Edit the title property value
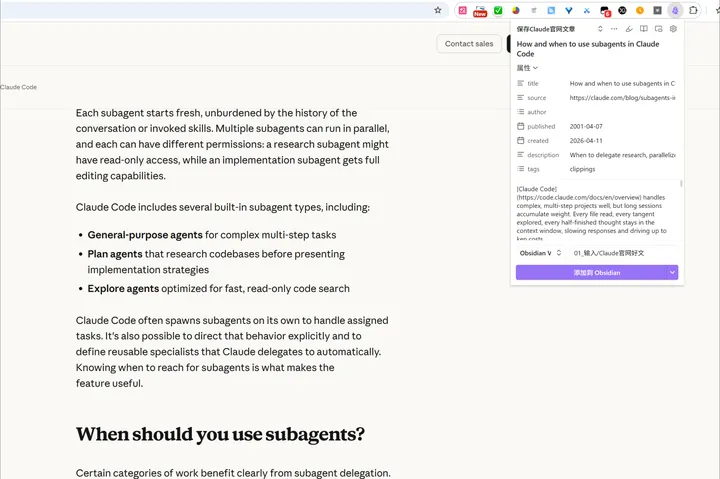This screenshot has height=479, width=720. tap(622, 83)
